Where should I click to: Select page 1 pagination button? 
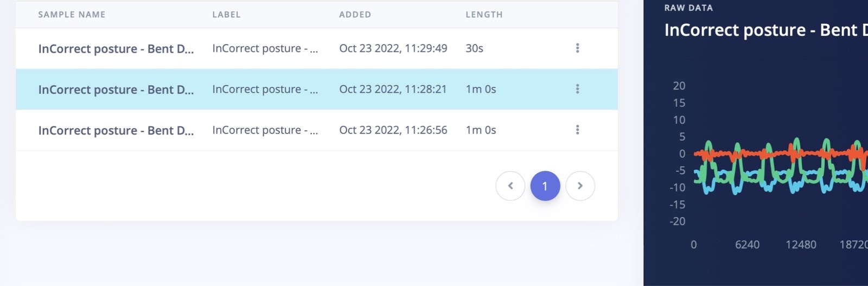tap(545, 186)
